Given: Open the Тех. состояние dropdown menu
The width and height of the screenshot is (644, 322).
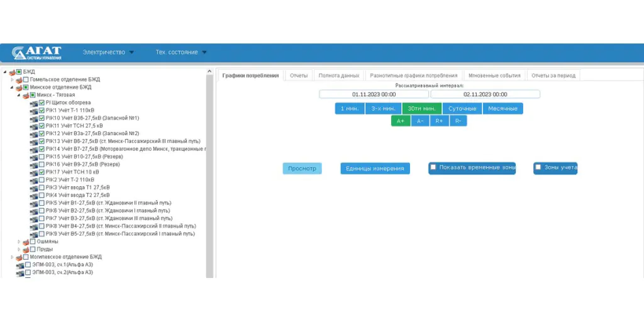Looking at the screenshot, I should 181,52.
